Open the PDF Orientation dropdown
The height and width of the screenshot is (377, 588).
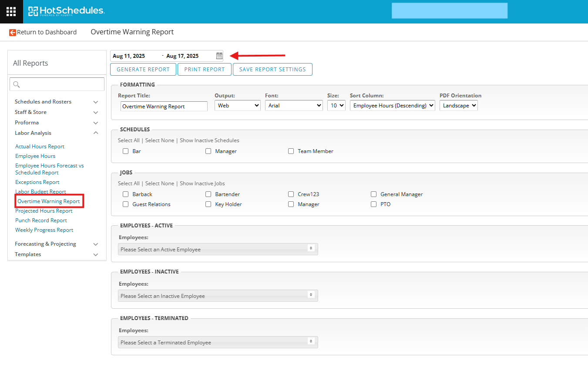(458, 106)
